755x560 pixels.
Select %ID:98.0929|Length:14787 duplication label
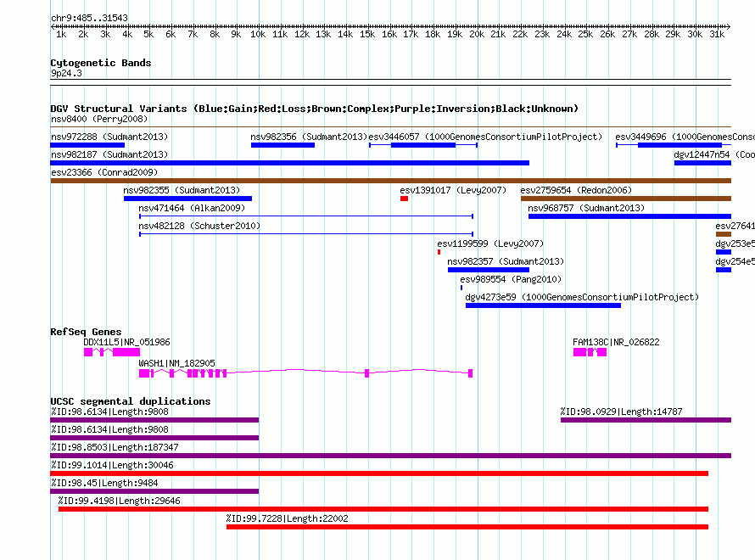point(621,412)
